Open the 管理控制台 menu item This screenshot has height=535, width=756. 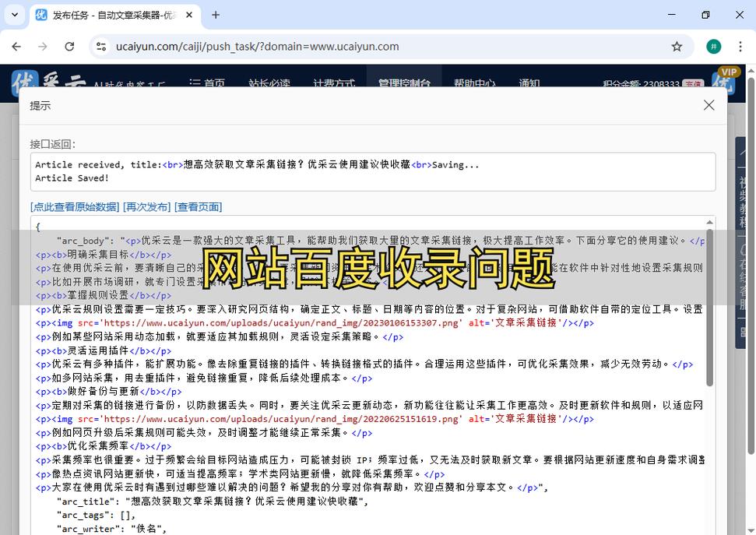(405, 83)
